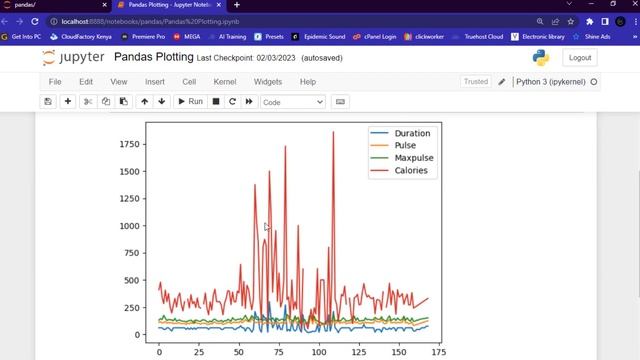Click the Trusted notebook indicator
This screenshot has height=360, width=640.
pos(476,82)
